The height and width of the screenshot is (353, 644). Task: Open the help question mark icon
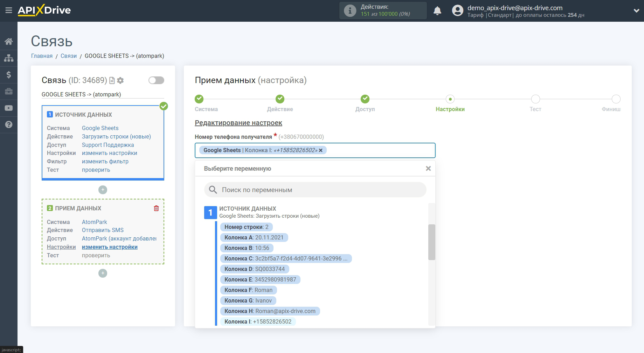tap(9, 124)
